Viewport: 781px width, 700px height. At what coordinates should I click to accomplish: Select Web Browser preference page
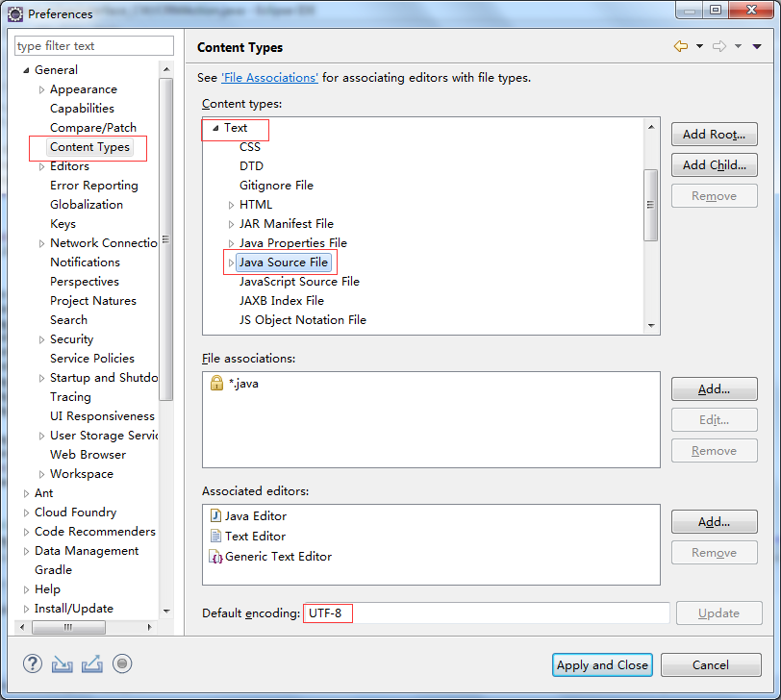click(88, 455)
